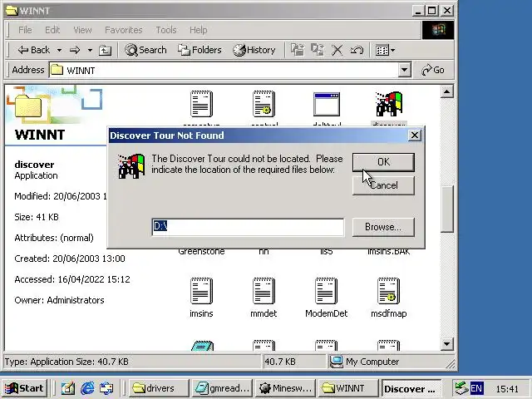Screen dimensions: 532x399
Task: Select the discover application icon
Action: coord(389,104)
